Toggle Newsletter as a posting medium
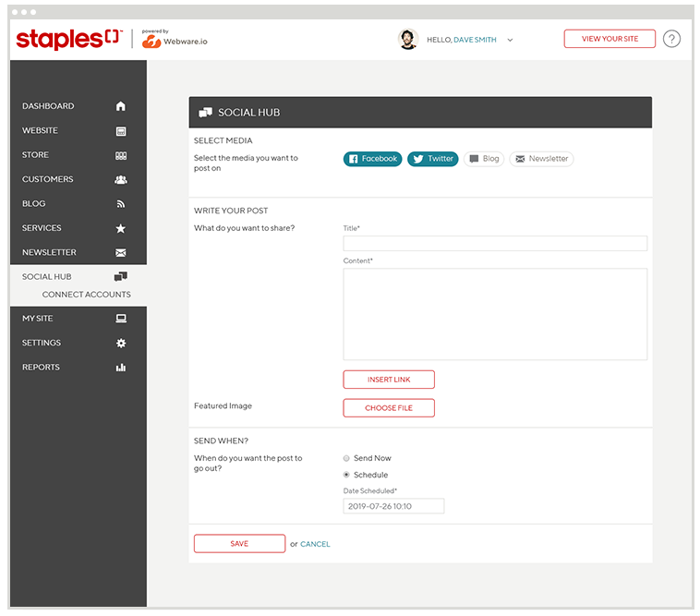Viewport: 700px width, 616px height. [541, 159]
